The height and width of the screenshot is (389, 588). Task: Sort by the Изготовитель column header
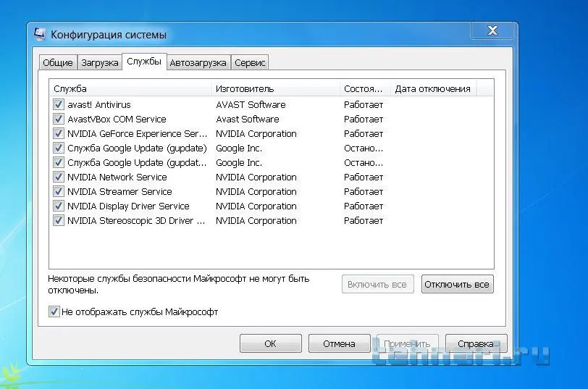click(276, 89)
